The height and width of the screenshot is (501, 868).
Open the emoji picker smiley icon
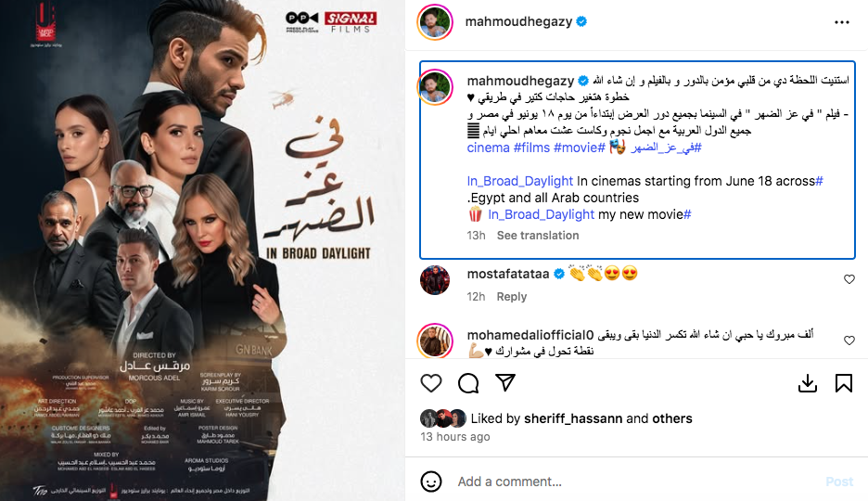pos(430,482)
